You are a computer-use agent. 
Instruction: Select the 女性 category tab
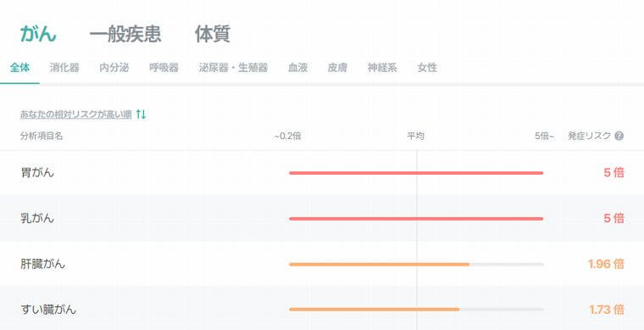point(427,67)
